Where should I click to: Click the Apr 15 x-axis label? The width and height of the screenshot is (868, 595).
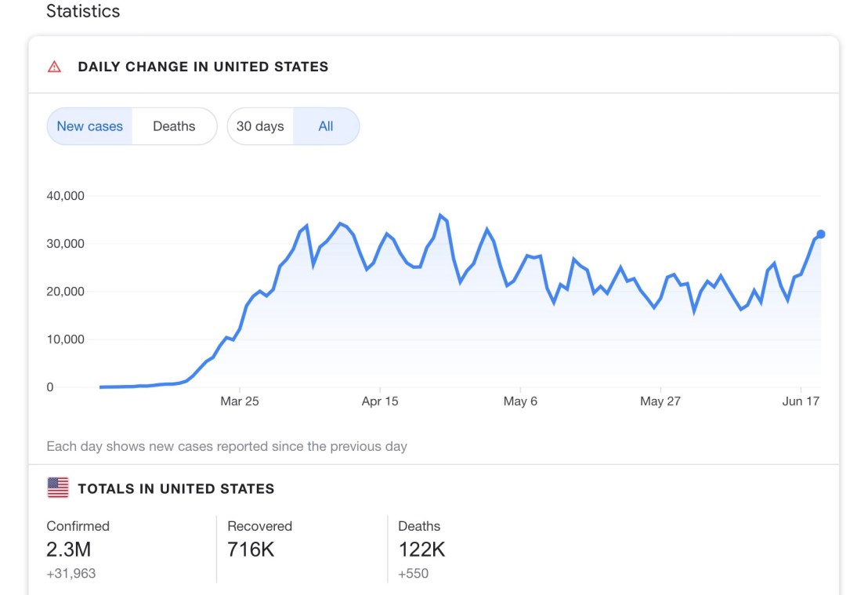click(x=380, y=401)
